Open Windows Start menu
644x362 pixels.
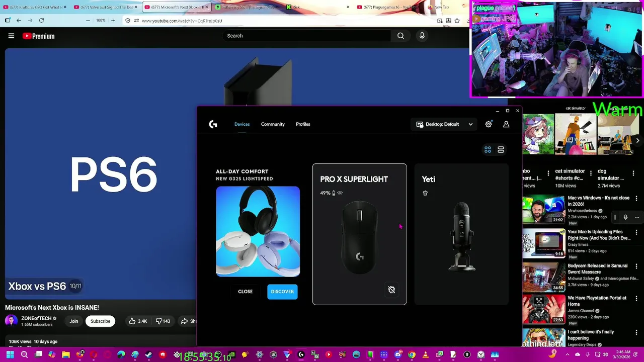coord(10,354)
